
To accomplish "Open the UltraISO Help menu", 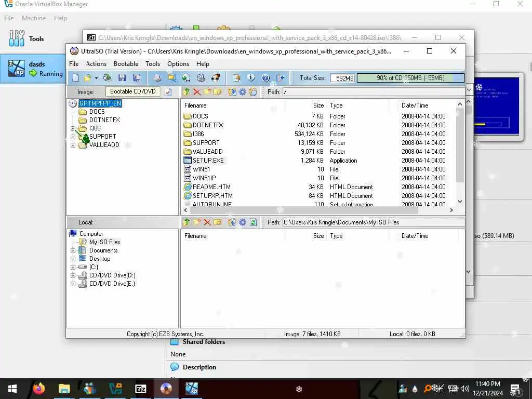I will coord(203,64).
